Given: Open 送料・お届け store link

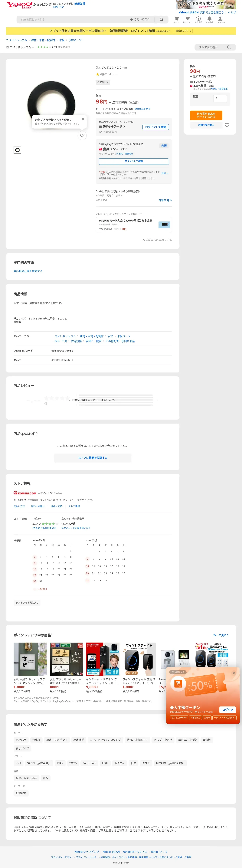Looking at the screenshot, I should pos(38,506).
